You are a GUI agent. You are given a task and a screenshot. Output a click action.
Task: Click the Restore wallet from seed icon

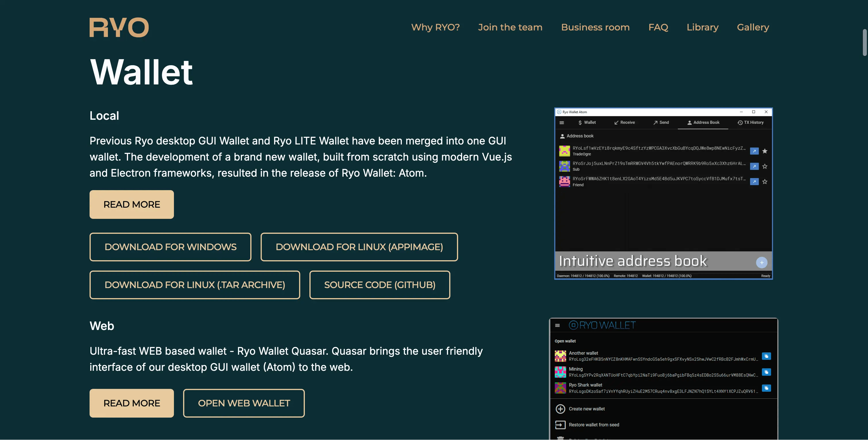[x=560, y=425]
